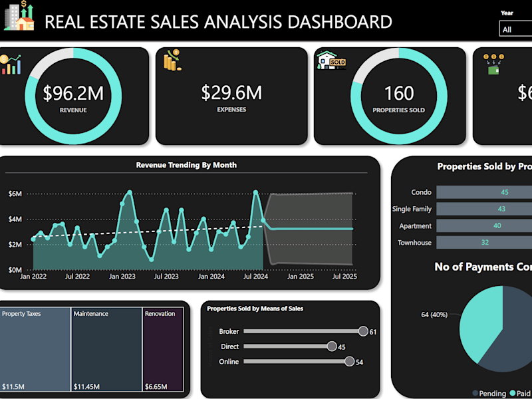This screenshot has height=399, width=532.
Task: Click the coins expenses icon
Action: [172, 61]
